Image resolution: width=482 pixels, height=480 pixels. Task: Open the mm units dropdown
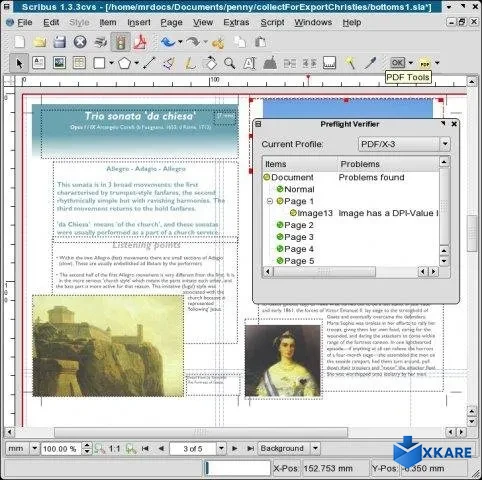pos(22,448)
